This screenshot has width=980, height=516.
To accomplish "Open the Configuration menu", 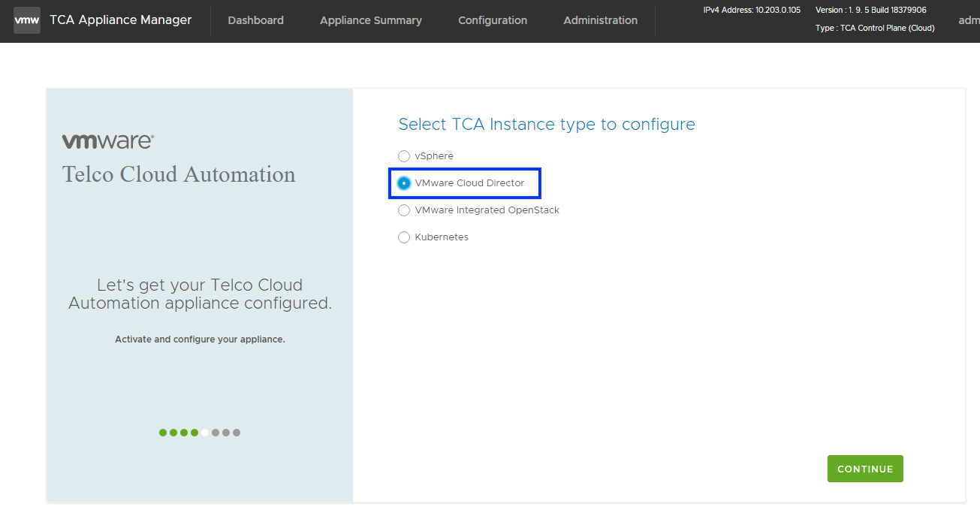I will (493, 20).
